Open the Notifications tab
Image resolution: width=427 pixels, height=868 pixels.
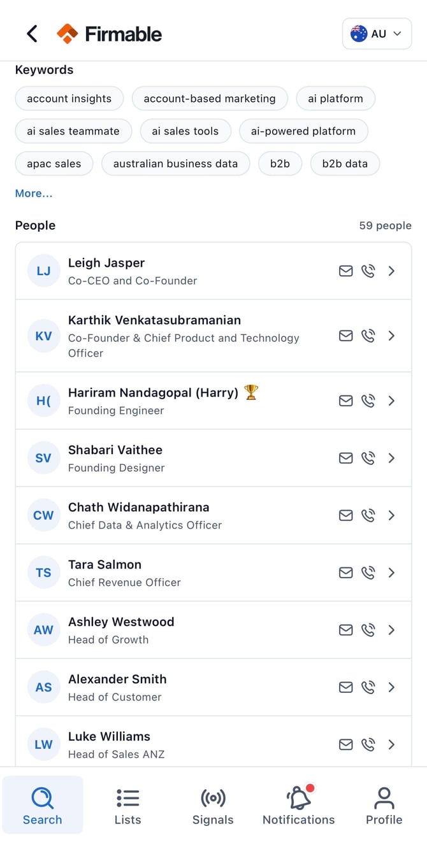pos(298,806)
